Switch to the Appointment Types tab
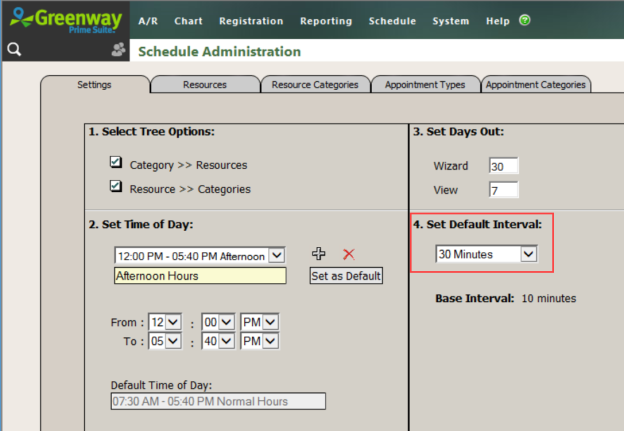 [425, 85]
